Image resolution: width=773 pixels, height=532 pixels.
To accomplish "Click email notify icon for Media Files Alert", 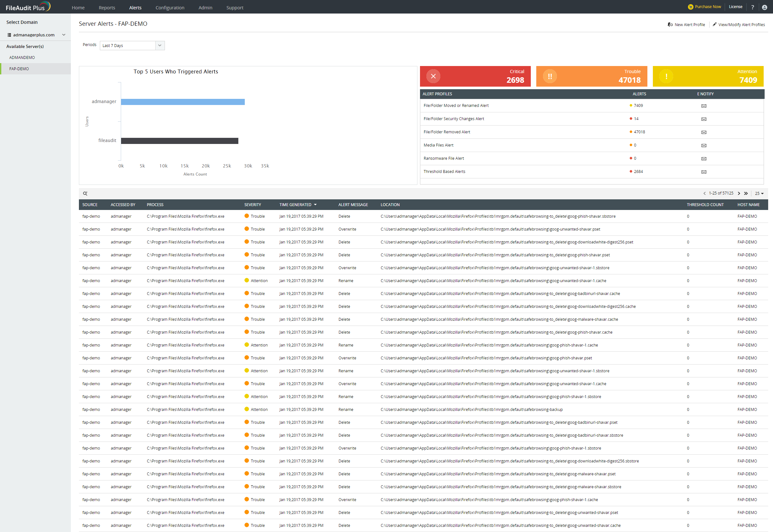I will tap(704, 145).
